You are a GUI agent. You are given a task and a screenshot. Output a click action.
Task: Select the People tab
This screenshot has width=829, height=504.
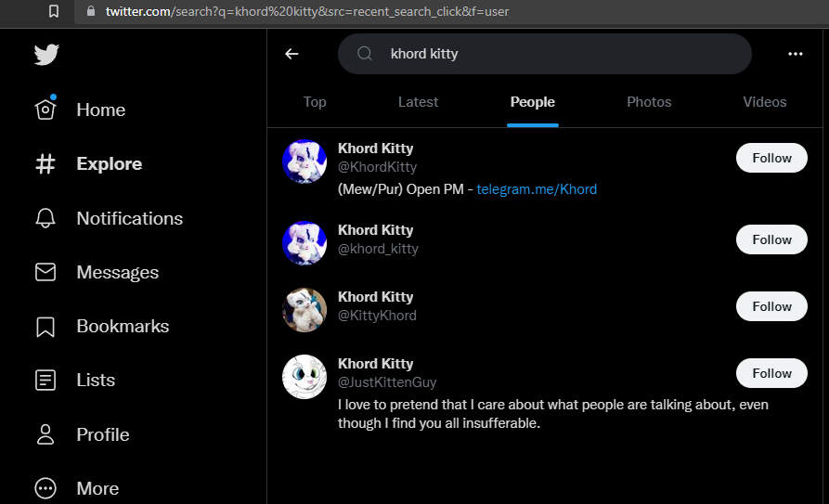(x=533, y=102)
